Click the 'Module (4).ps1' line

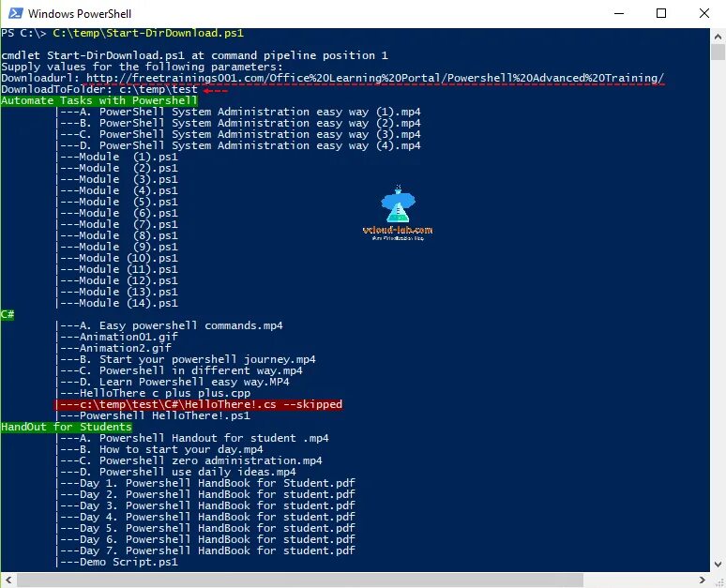(129, 190)
